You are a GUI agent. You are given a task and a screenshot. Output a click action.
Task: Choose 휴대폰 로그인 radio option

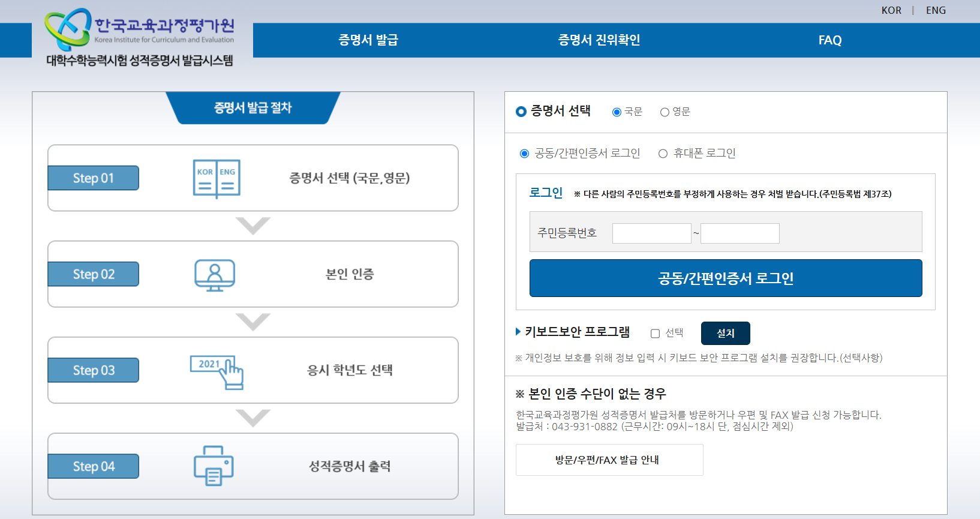(x=663, y=154)
